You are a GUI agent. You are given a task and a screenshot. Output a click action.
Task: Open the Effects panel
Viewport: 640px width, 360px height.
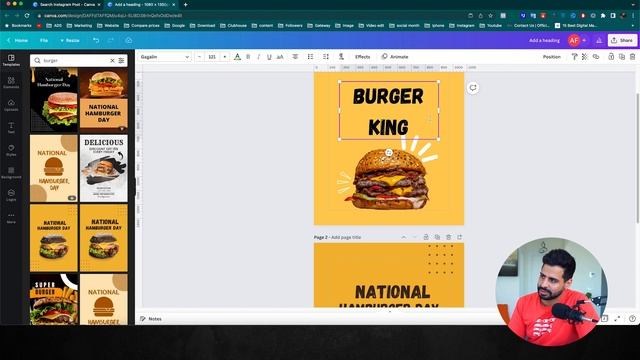click(362, 57)
